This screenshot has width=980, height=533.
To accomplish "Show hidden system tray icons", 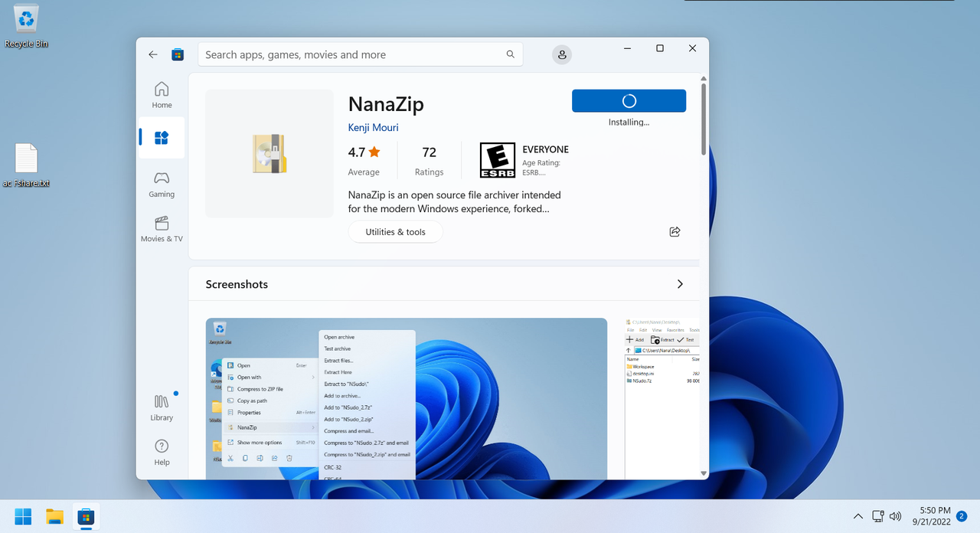I will click(858, 517).
